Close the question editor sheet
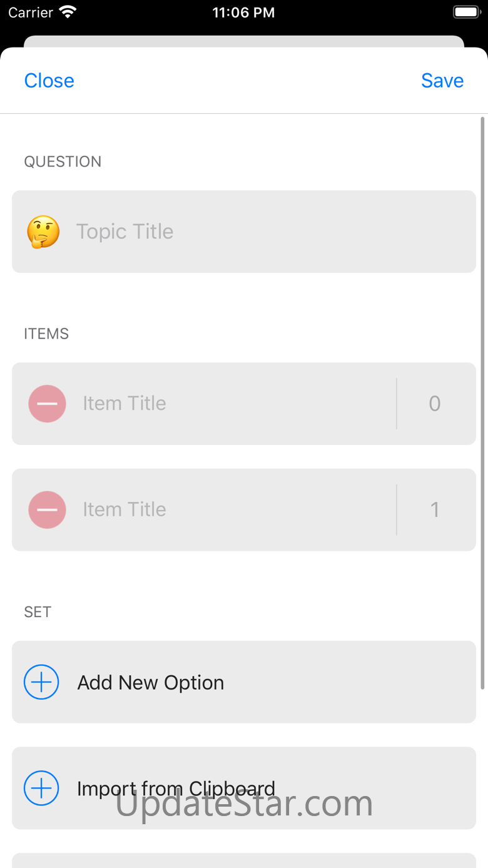488x868 pixels. click(x=49, y=81)
